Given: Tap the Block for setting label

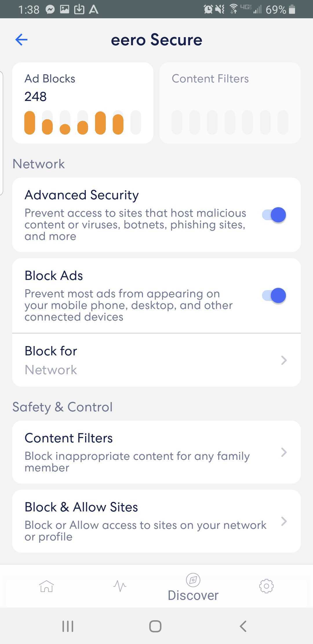Looking at the screenshot, I should 51,351.
